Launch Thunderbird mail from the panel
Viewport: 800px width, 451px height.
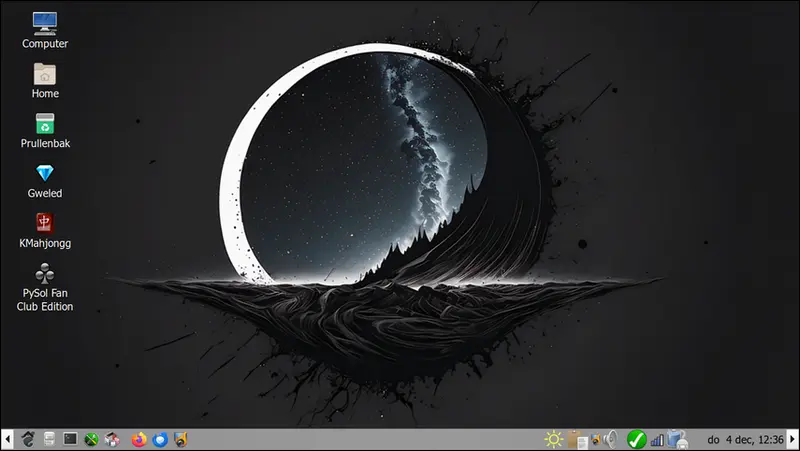point(160,439)
